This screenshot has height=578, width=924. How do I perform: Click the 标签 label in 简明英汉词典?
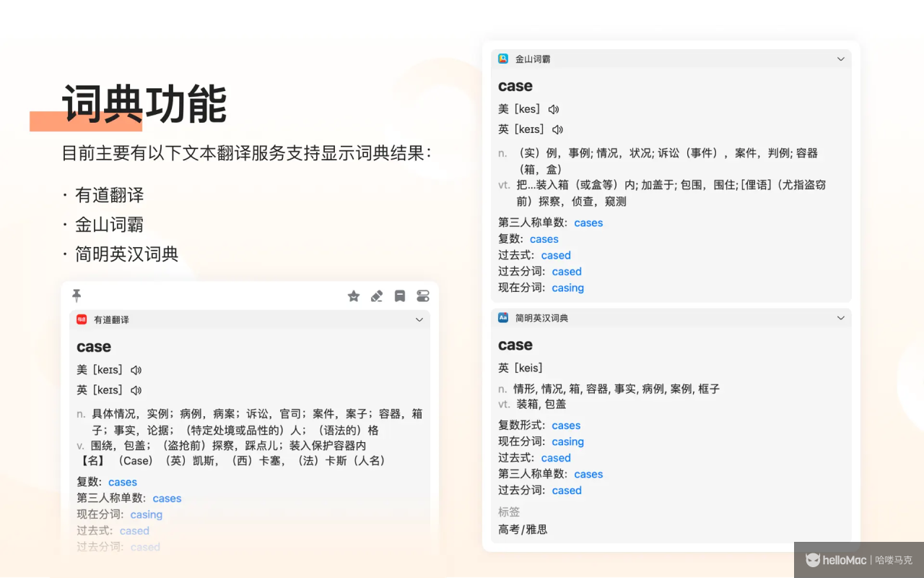(x=509, y=512)
